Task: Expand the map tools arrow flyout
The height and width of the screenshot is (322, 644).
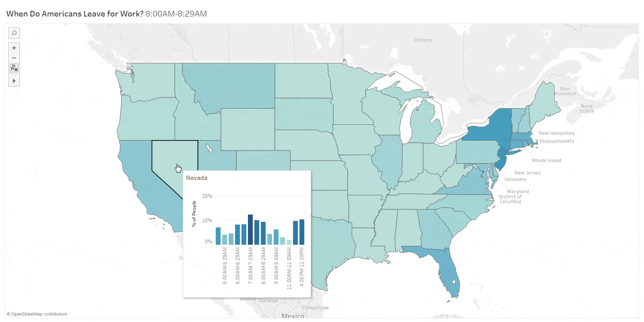Action: coord(14,81)
